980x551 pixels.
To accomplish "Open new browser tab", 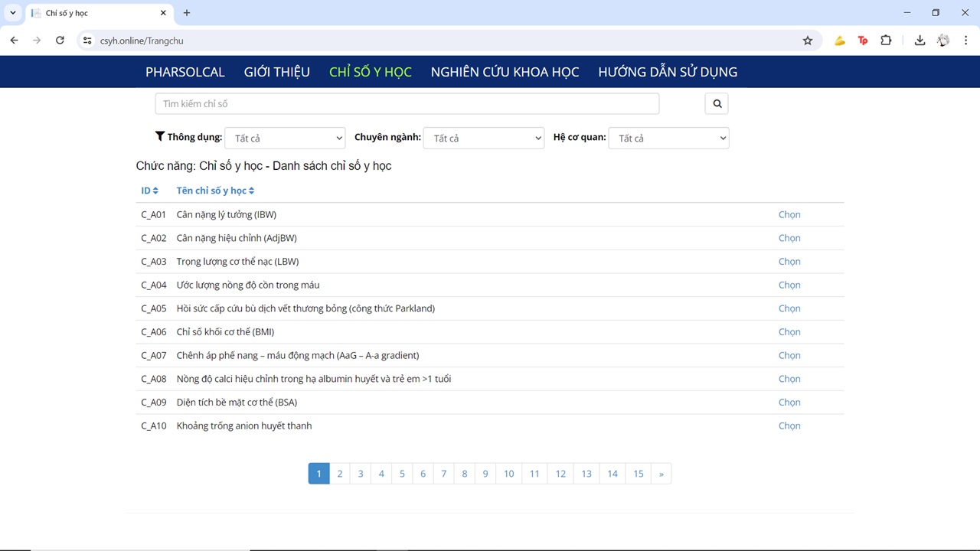I will coord(187,13).
